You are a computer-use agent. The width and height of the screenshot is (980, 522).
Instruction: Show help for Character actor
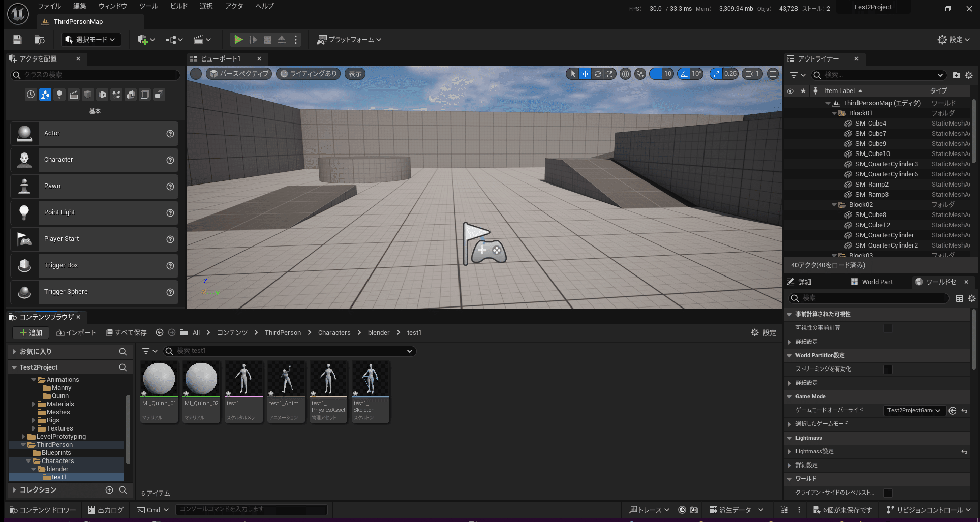tap(170, 160)
